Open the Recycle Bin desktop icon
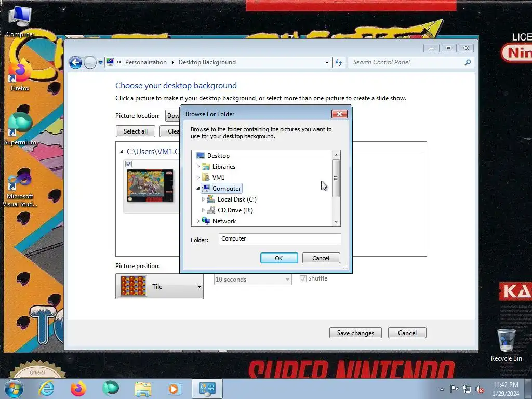The height and width of the screenshot is (399, 532). click(506, 344)
